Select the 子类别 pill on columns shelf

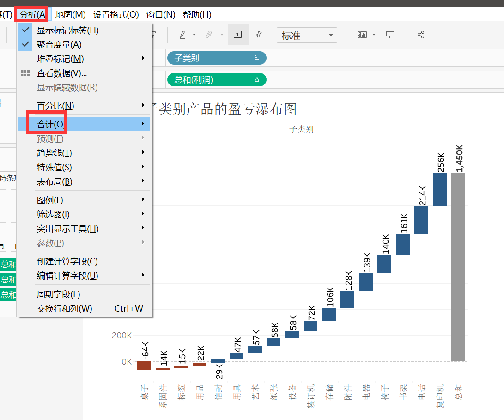(217, 58)
